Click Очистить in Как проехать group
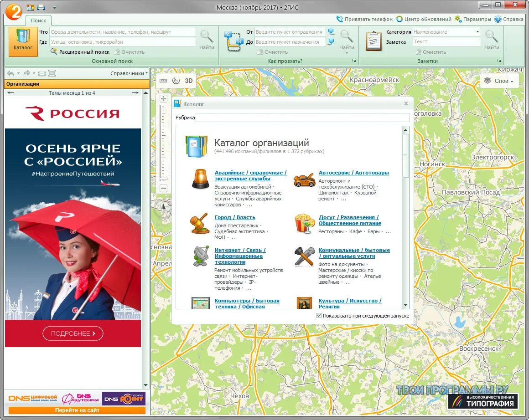 pyautogui.click(x=272, y=52)
